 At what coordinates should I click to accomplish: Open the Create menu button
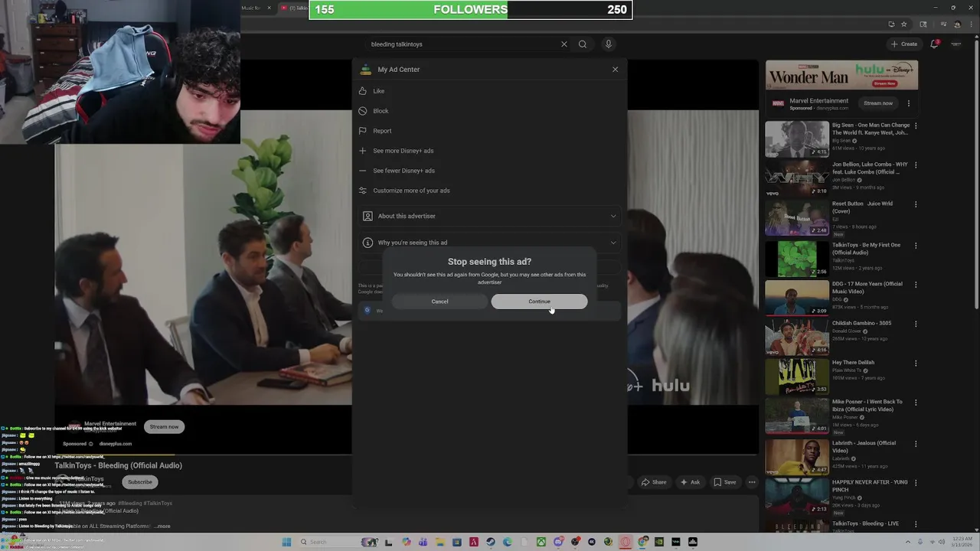pyautogui.click(x=904, y=44)
